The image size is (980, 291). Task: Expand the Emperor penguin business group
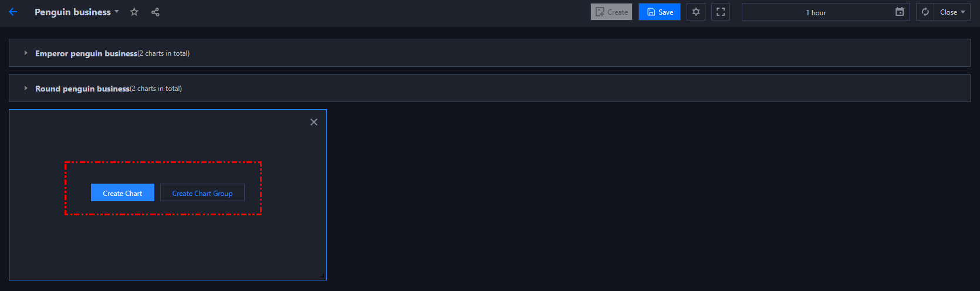click(x=26, y=53)
